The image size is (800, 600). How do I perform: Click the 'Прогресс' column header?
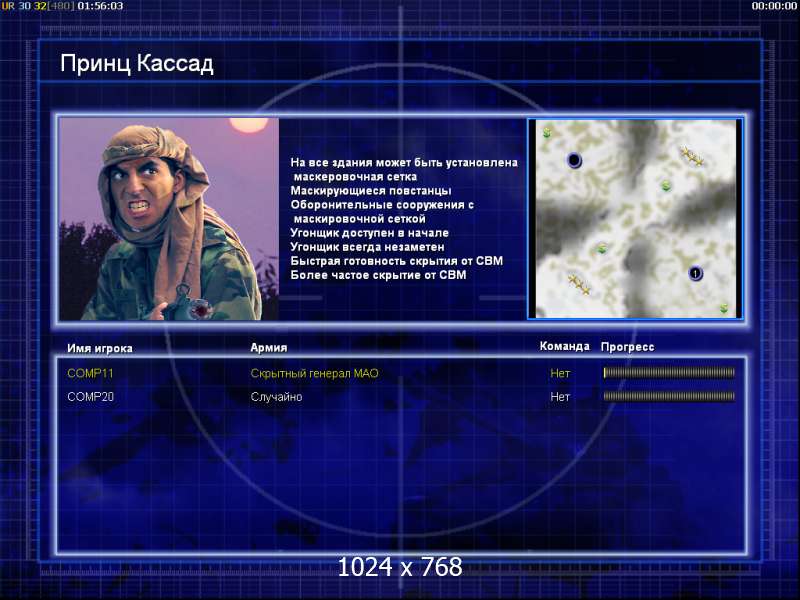tap(627, 347)
